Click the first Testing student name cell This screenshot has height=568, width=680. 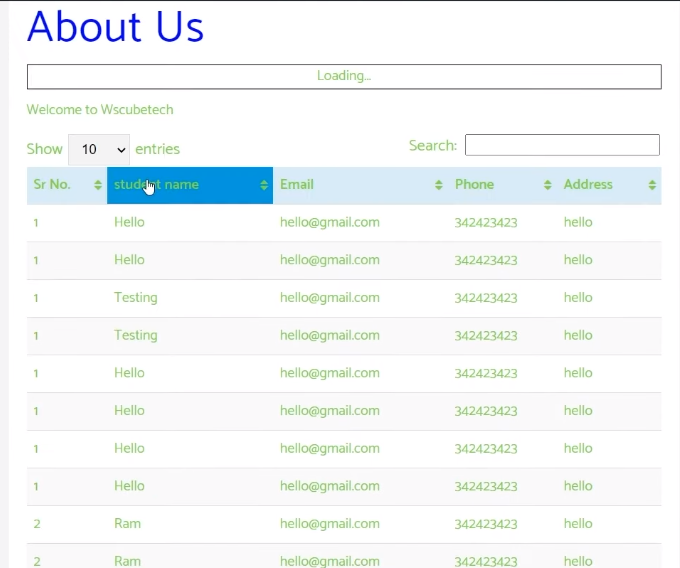coord(136,298)
